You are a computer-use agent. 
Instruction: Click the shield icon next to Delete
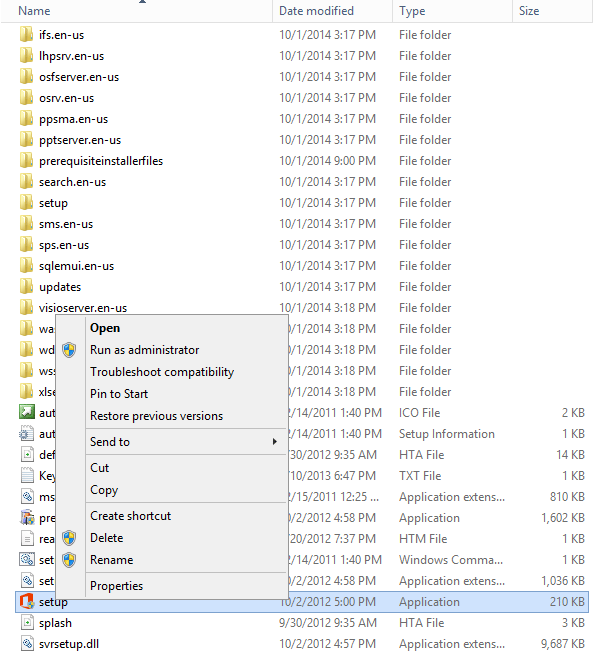click(69, 538)
